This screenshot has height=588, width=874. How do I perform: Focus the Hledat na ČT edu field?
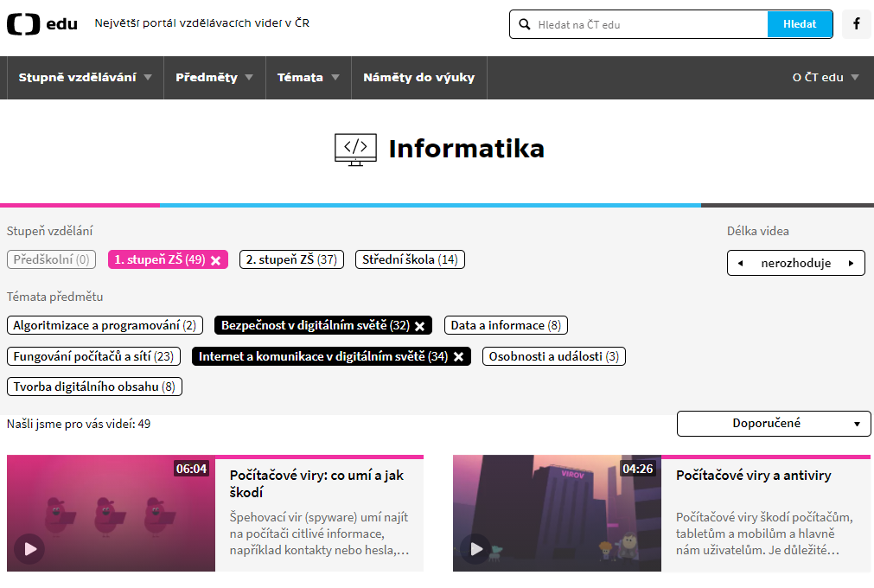pos(648,25)
